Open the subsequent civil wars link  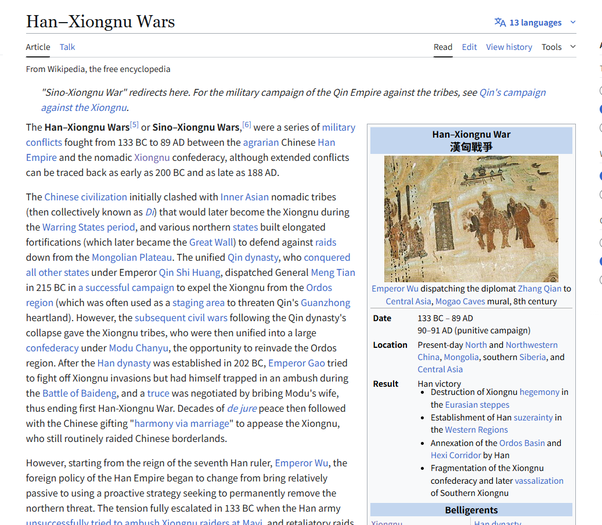coord(181,318)
